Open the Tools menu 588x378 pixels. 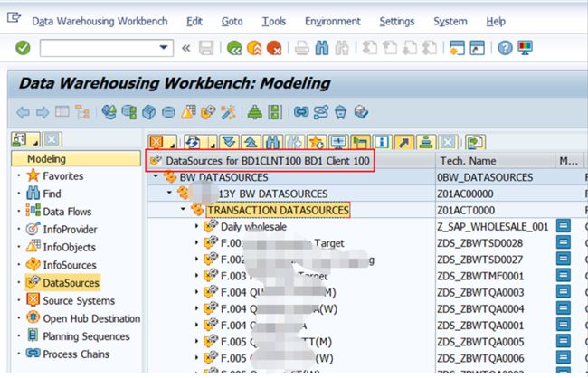(274, 22)
